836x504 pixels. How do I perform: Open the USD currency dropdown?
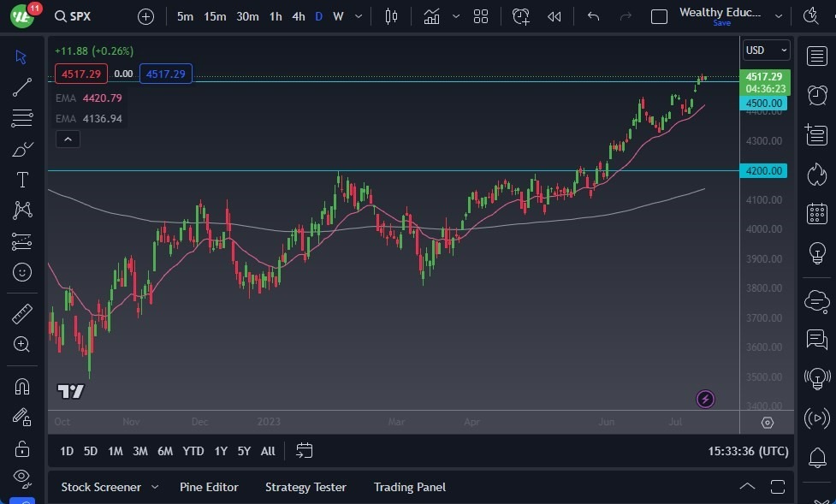coord(764,50)
